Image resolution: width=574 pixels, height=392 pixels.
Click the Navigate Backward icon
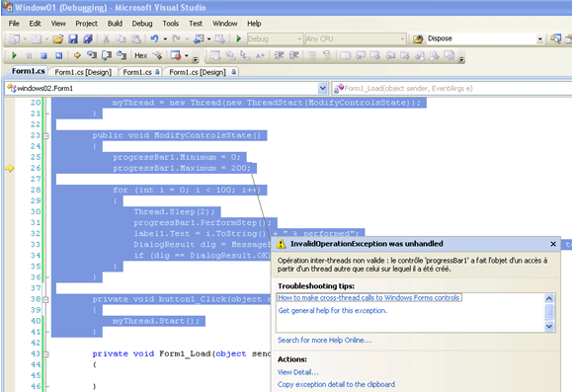(199, 39)
